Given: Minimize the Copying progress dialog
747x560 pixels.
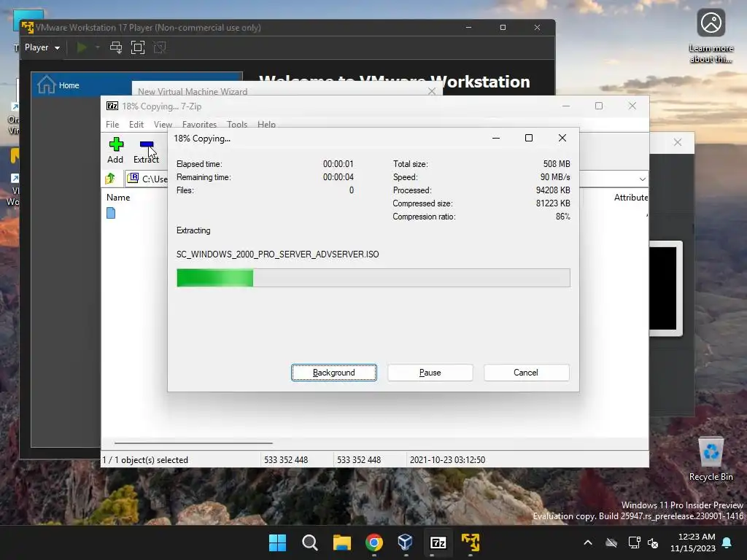Looking at the screenshot, I should coord(496,138).
